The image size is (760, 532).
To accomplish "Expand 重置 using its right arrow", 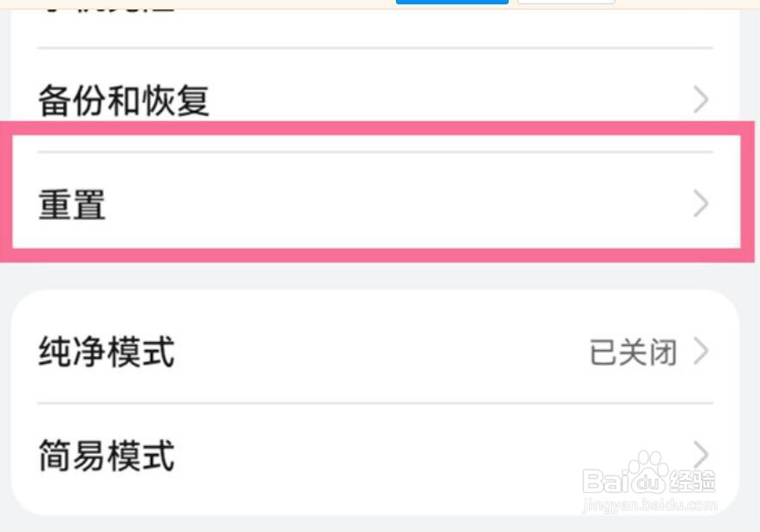I will (x=701, y=204).
